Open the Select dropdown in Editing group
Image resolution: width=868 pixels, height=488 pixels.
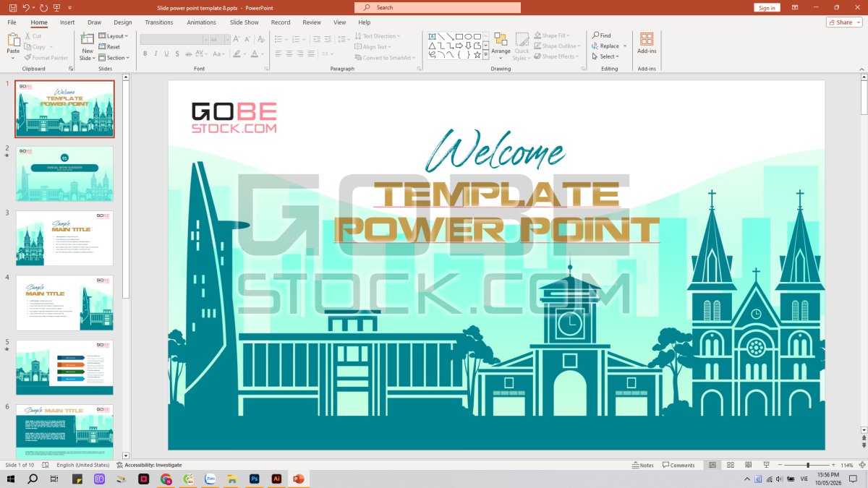click(x=605, y=56)
